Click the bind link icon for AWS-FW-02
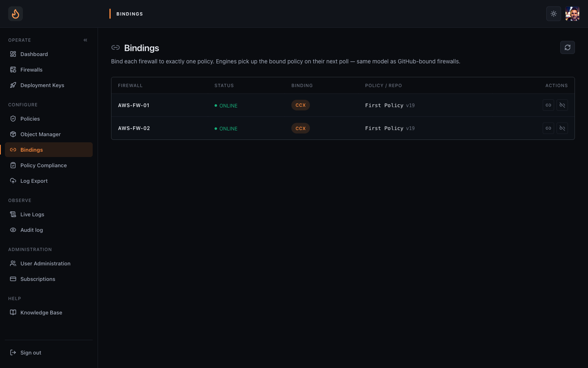Screen dimensions: 588x368 (x=548, y=128)
